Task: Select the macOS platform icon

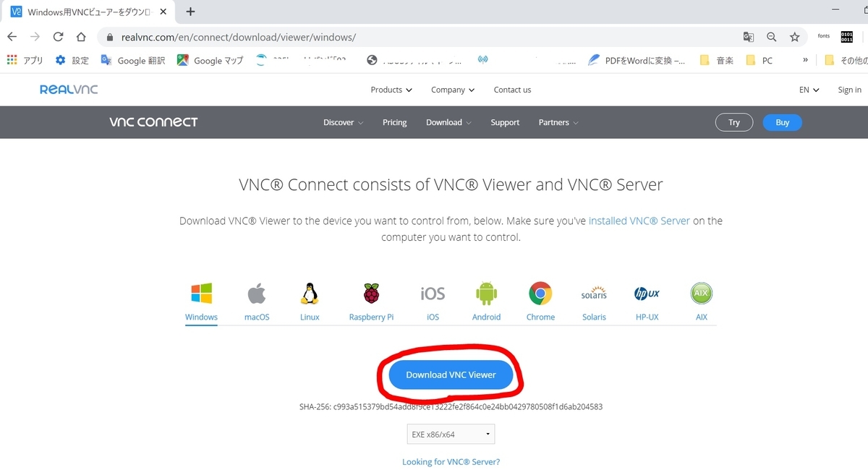Action: 257,293
